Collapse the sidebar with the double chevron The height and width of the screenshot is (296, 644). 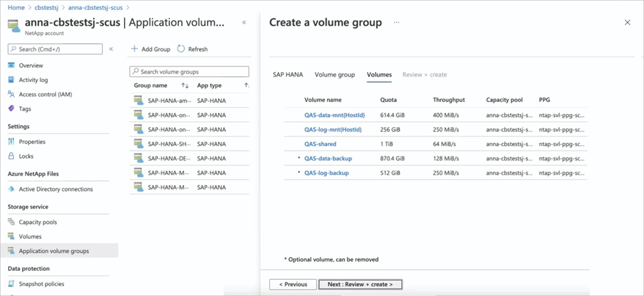111,49
